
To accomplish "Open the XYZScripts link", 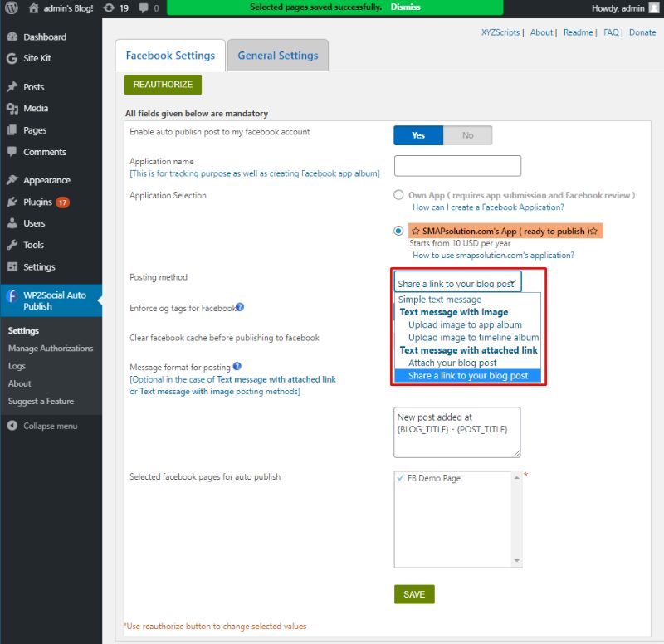I will pyautogui.click(x=500, y=32).
